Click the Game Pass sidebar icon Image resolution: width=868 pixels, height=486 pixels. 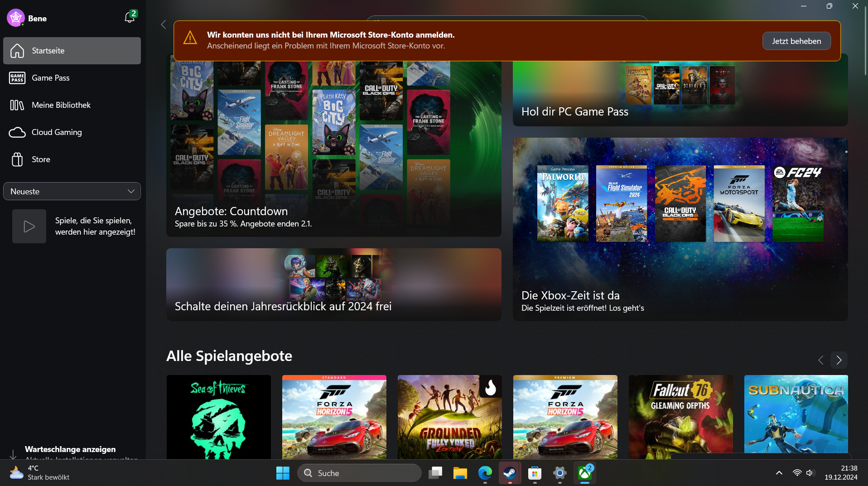point(17,78)
